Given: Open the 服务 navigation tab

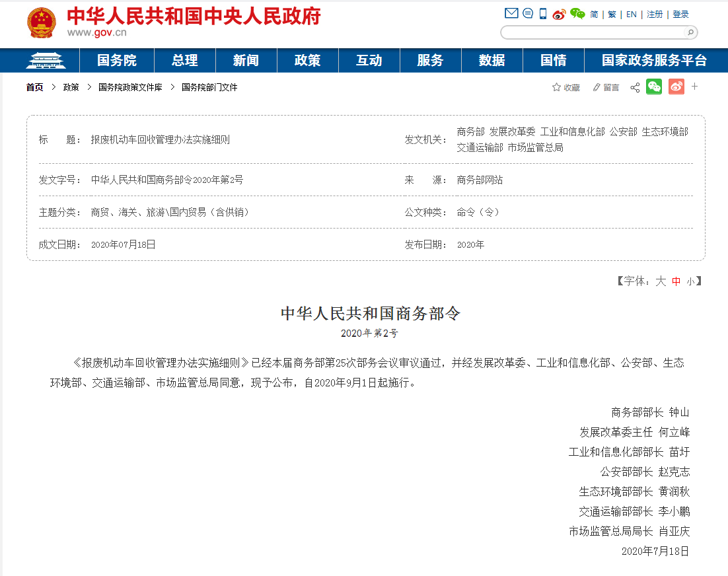Looking at the screenshot, I should pos(431,60).
